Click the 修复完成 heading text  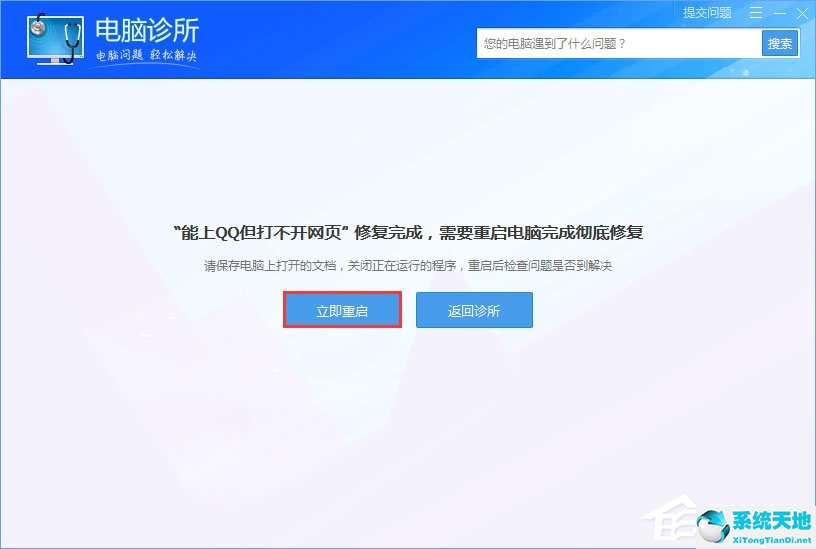pyautogui.click(x=409, y=233)
